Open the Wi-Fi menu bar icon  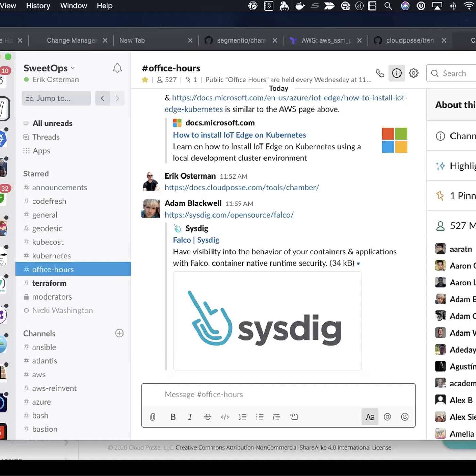469,6
